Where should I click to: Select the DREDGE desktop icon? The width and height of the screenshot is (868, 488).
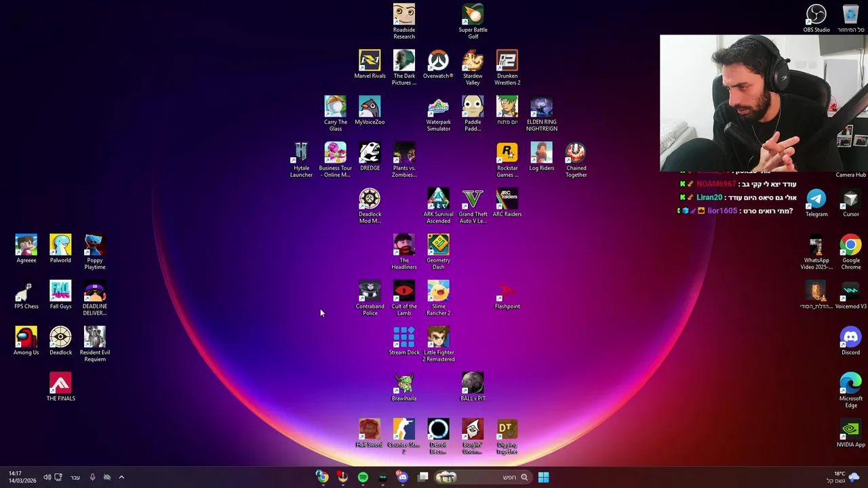click(x=370, y=157)
